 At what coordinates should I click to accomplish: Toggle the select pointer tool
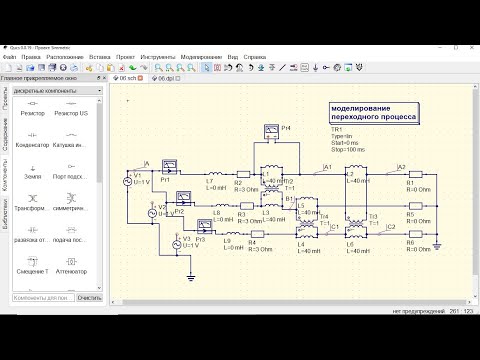(207, 68)
